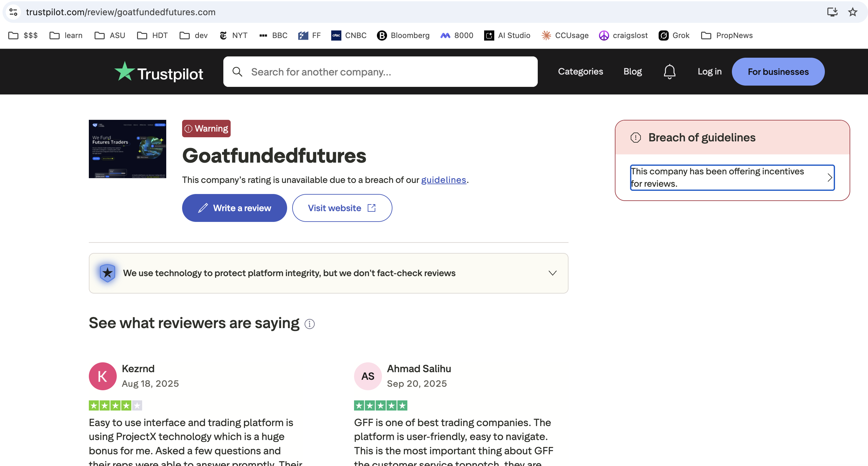Viewport: 868px width, 466px height.
Task: Click the platform integrity shield badge
Action: pyautogui.click(x=108, y=273)
